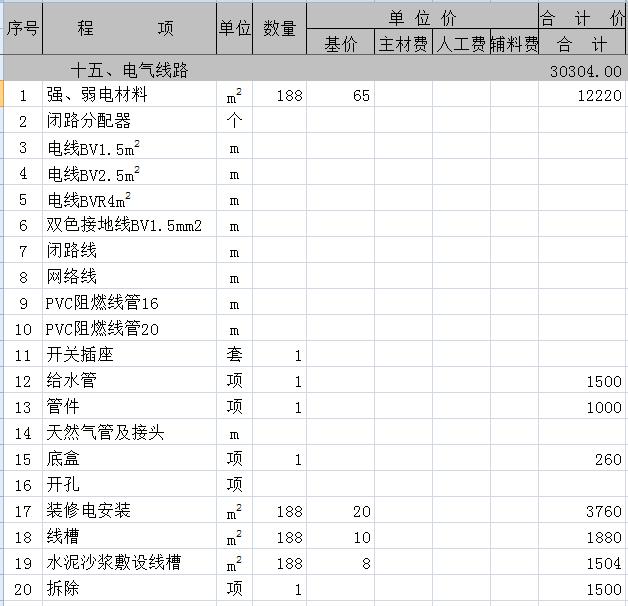Click the cell PVC阻燃线管16
This screenshot has height=606, width=628.
point(129,303)
